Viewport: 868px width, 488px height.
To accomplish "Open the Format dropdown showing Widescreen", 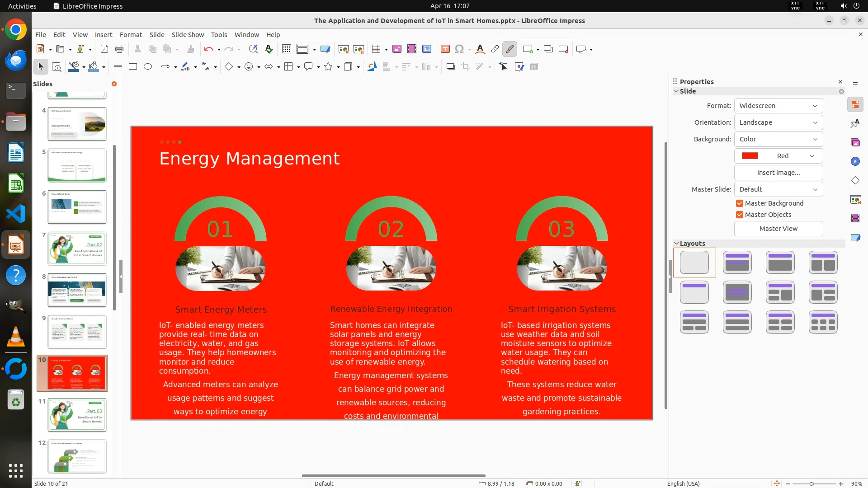I will click(778, 106).
